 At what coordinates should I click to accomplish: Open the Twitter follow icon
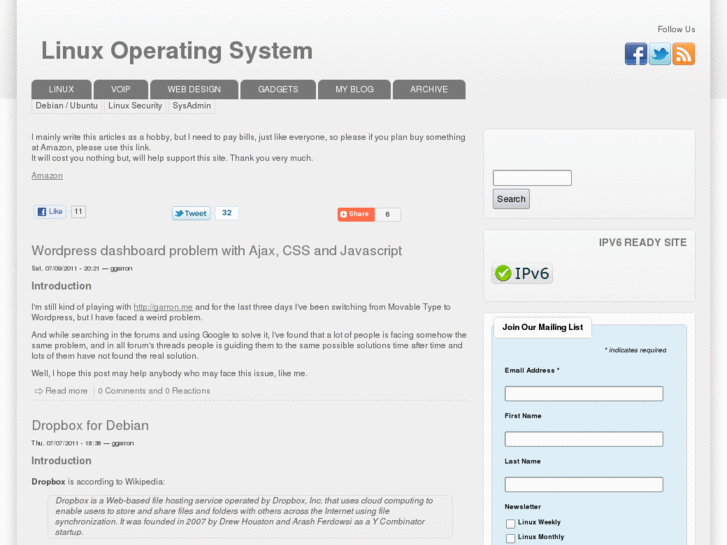659,54
